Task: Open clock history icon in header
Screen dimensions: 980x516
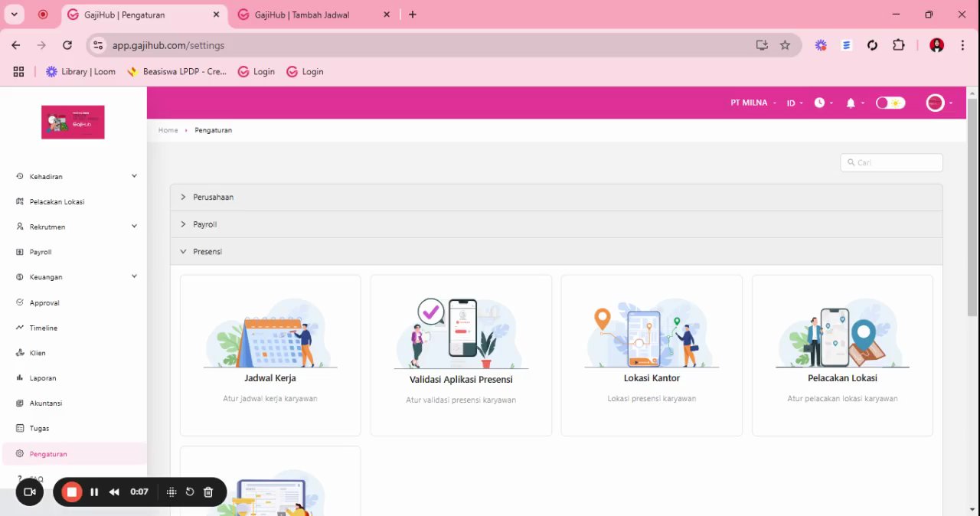Action: tap(819, 103)
